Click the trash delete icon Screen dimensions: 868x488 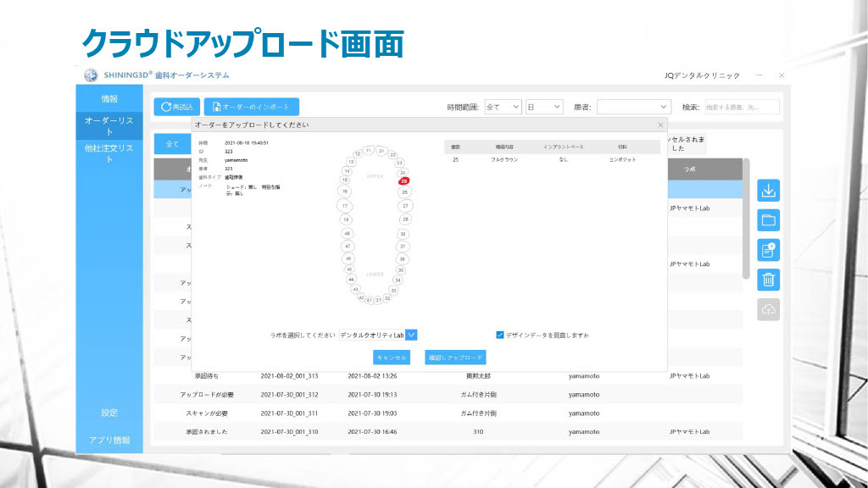coord(768,280)
